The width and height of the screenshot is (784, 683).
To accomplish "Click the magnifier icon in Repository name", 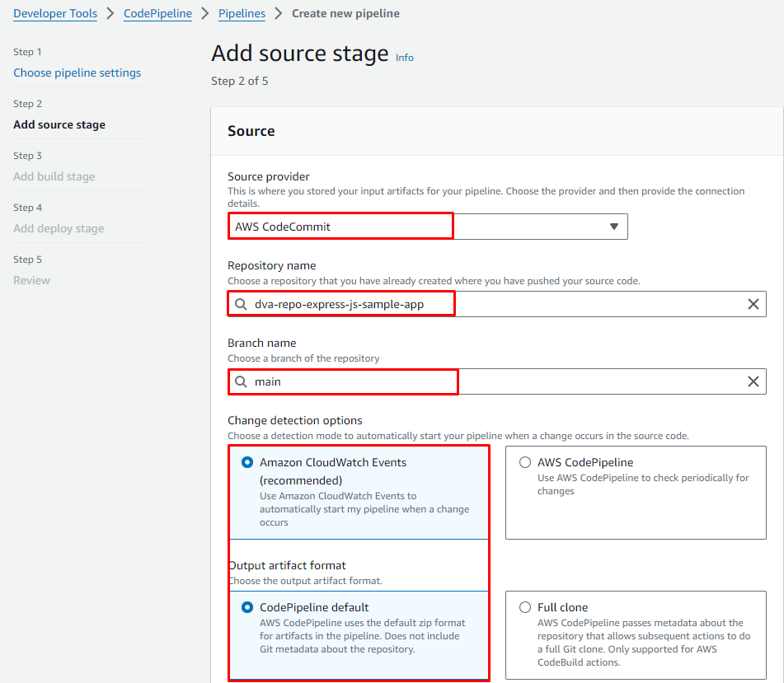I will [x=241, y=304].
